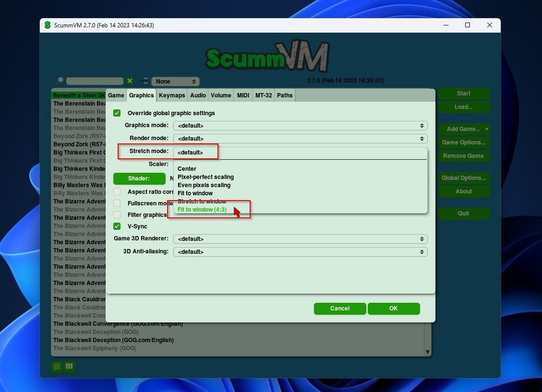Open the Graphics mode dropdown
Screen dimensions: 542x392
click(301, 126)
